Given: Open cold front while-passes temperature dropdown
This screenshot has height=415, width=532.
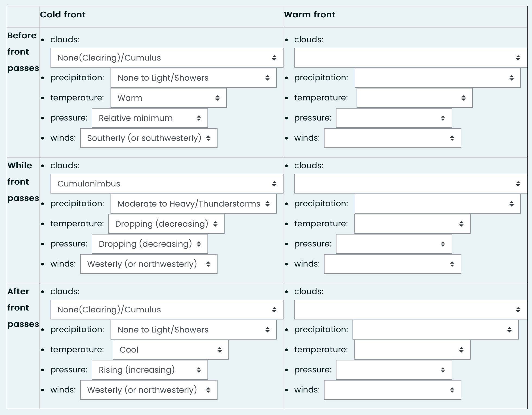Looking at the screenshot, I should point(166,224).
